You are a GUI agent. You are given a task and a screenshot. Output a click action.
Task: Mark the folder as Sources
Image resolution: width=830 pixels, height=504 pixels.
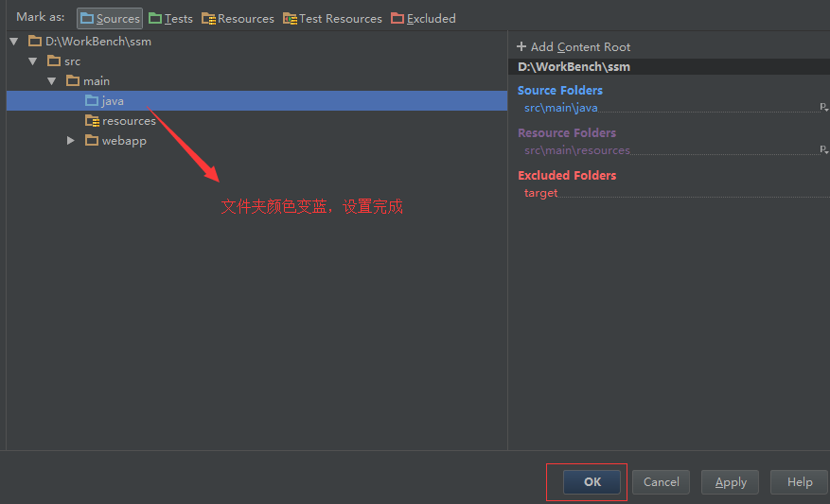(x=110, y=19)
